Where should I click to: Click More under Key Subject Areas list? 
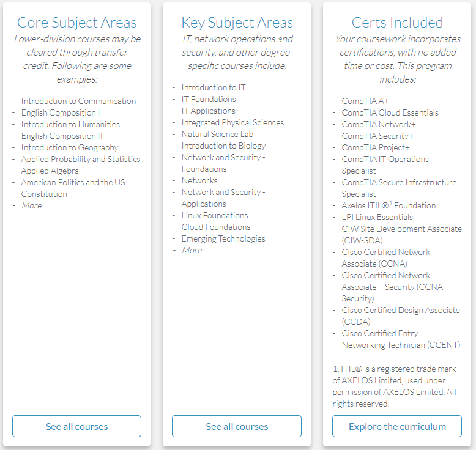(192, 250)
